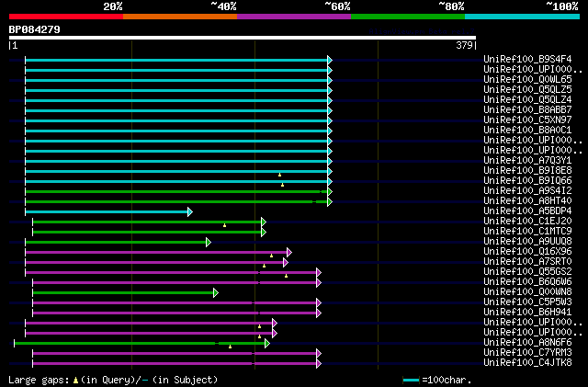Screen dimensions: 588x387
Task: Click the purple arrowhead ending C7YRM3 alignment
Action: (319, 354)
